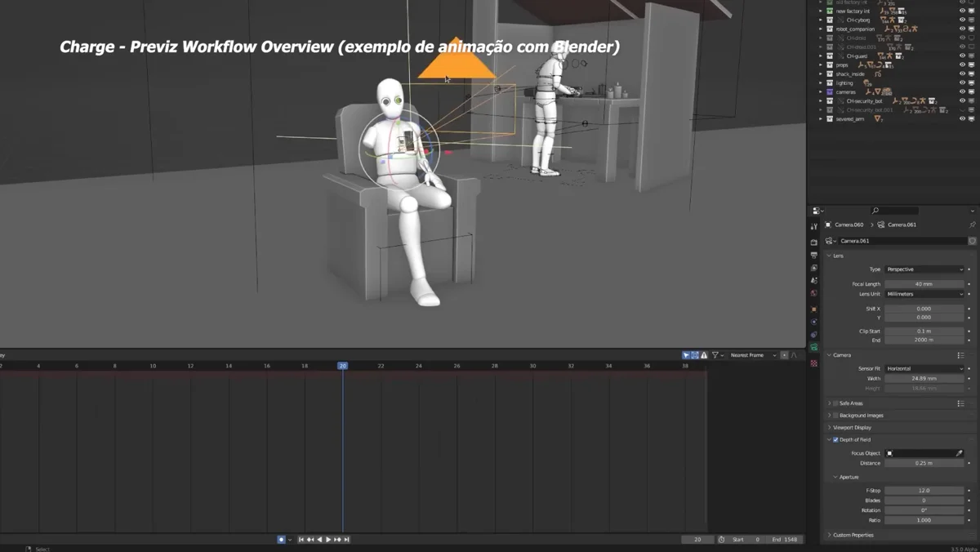Enable the Background Images checkbox
Screen dimensions: 980x552
tap(835, 416)
